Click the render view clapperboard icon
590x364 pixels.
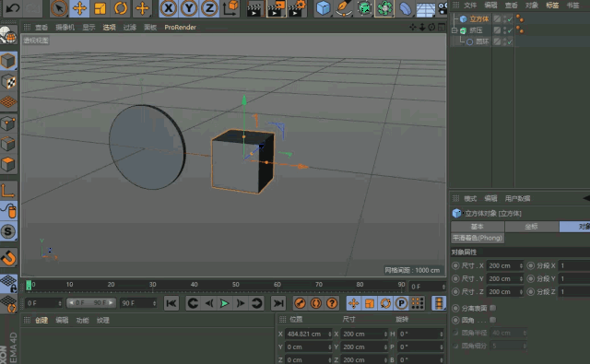[x=254, y=8]
